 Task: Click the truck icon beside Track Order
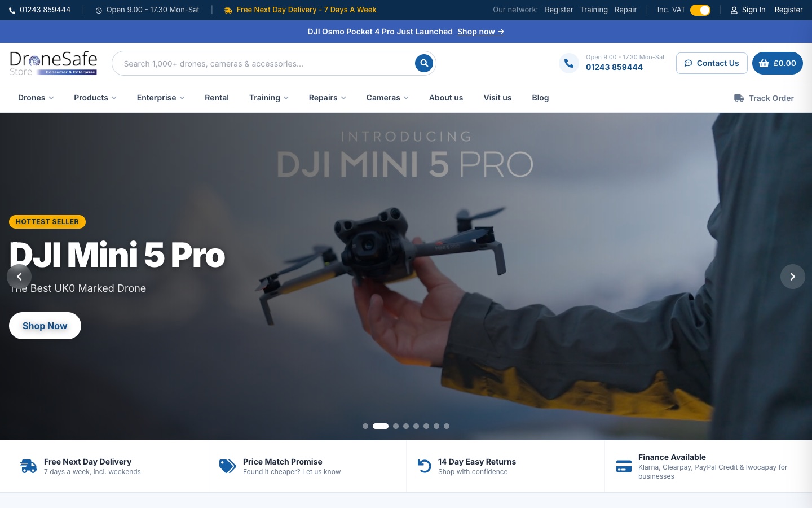(x=739, y=98)
